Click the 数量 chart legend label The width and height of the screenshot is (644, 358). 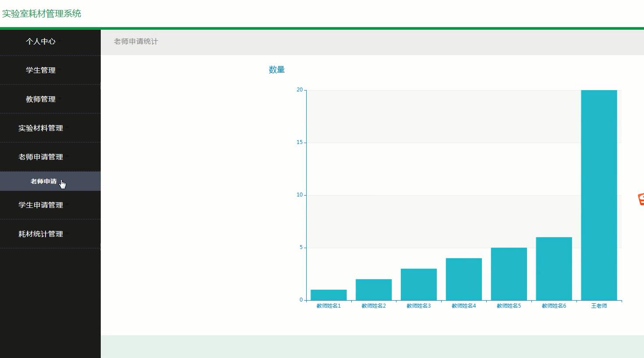coord(277,70)
